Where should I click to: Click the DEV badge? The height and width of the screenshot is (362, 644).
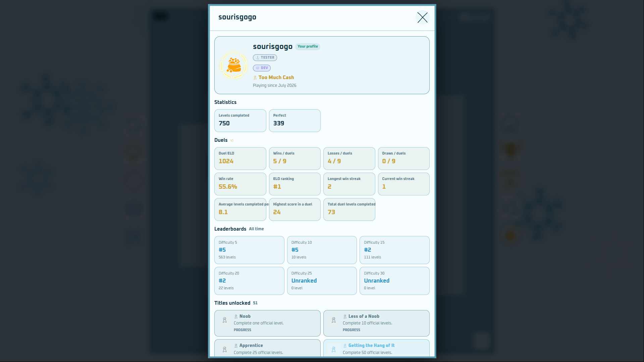(x=262, y=68)
